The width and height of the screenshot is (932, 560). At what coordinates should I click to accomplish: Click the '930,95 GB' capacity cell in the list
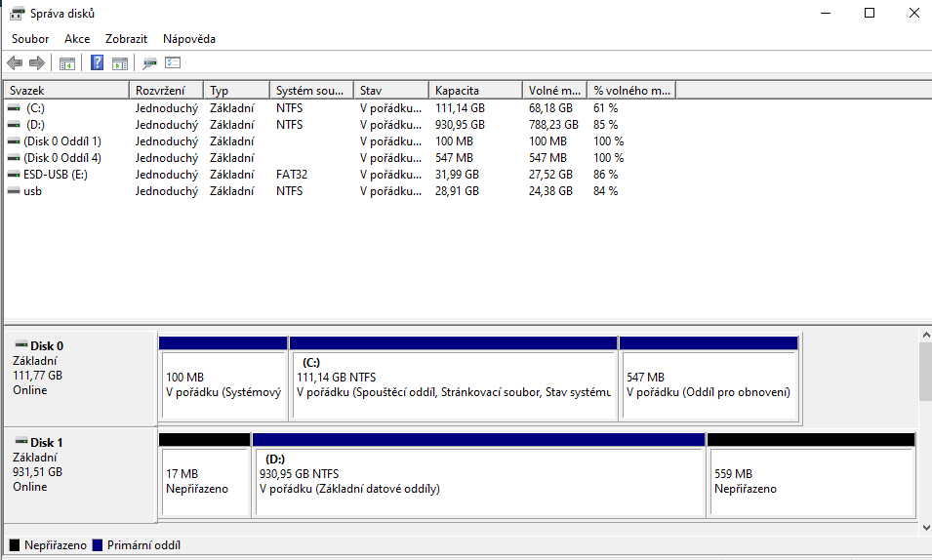pyautogui.click(x=460, y=125)
